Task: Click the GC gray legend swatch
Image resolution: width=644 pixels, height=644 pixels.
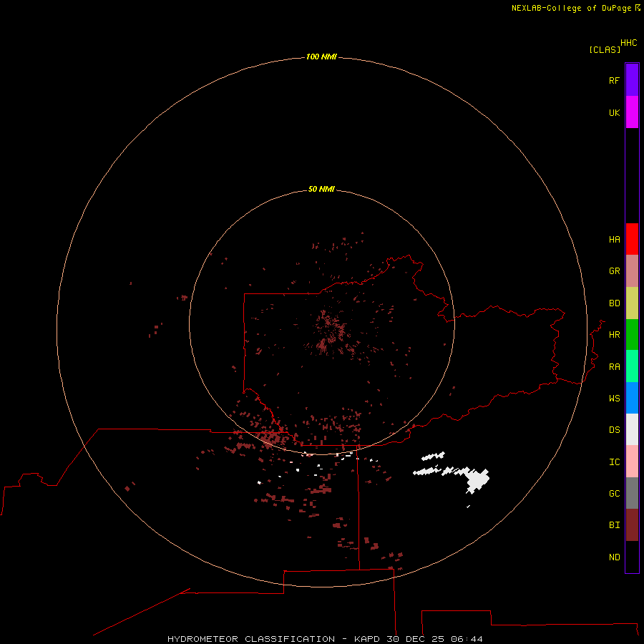Action: 632,493
